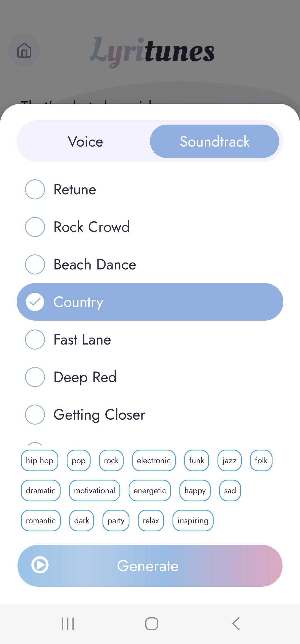Viewport: 300px width, 644px height.
Task: Toggle the motivational mood tag
Action: pos(94,491)
